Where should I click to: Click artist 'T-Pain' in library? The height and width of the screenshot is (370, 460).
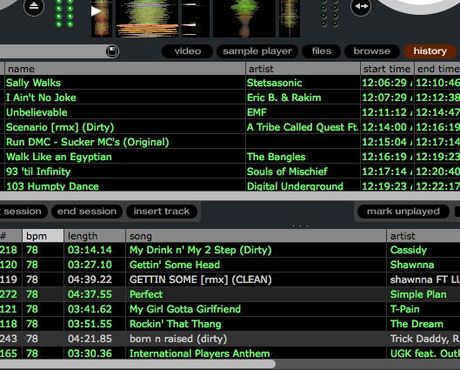click(x=405, y=309)
